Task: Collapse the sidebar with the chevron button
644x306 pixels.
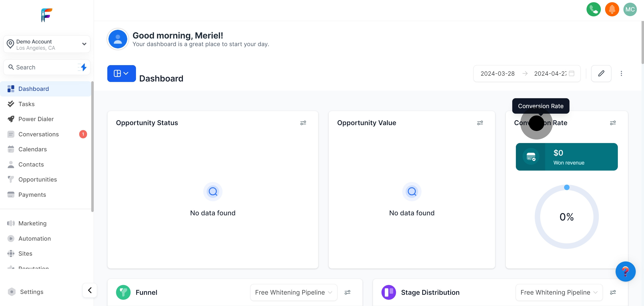Action: 89,290
